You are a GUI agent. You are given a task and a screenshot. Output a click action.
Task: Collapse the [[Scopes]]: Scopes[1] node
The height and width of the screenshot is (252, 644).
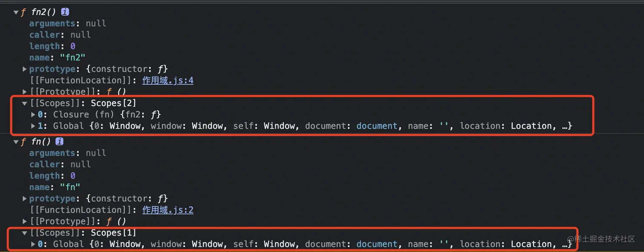[25, 233]
